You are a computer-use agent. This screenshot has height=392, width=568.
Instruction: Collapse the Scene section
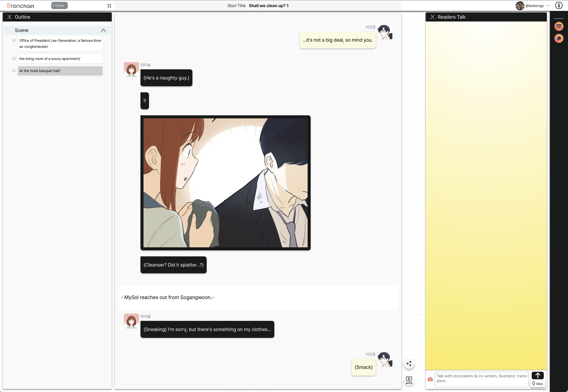click(x=103, y=30)
